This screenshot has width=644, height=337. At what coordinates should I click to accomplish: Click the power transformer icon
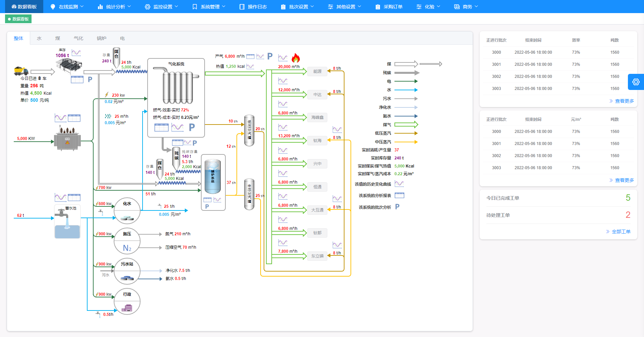pyautogui.click(x=67, y=139)
